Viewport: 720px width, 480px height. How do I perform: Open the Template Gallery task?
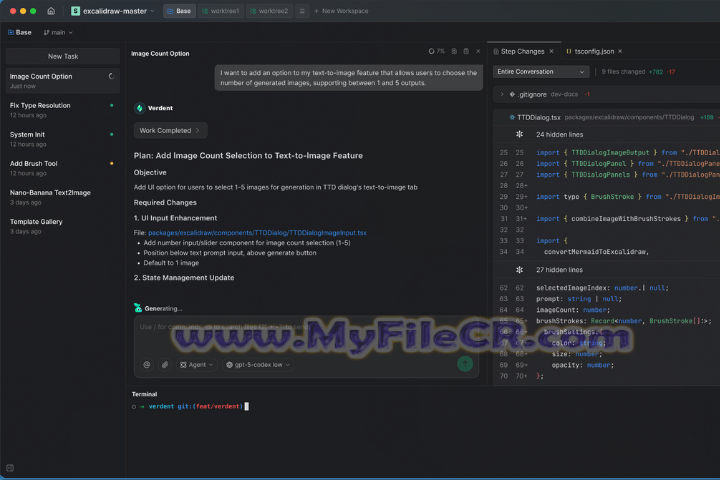click(63, 226)
